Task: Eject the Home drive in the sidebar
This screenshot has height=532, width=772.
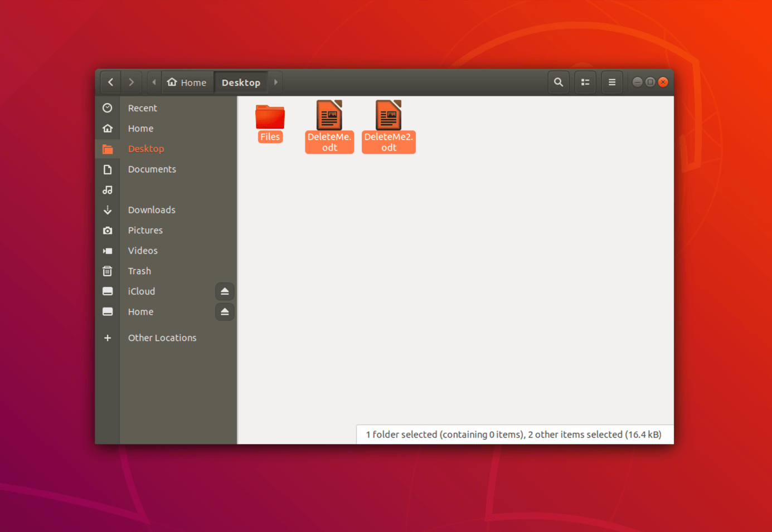Action: pos(225,311)
